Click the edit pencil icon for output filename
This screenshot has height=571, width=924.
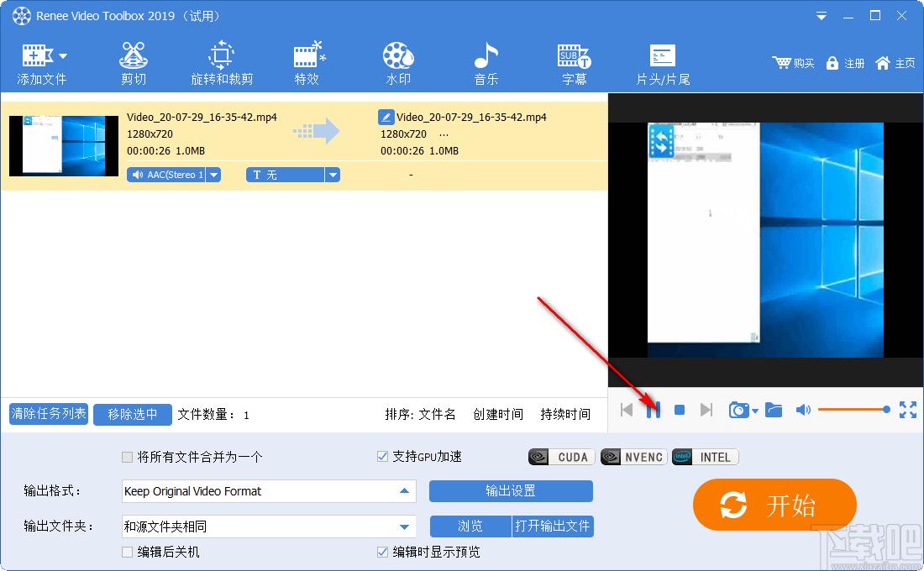click(386, 117)
